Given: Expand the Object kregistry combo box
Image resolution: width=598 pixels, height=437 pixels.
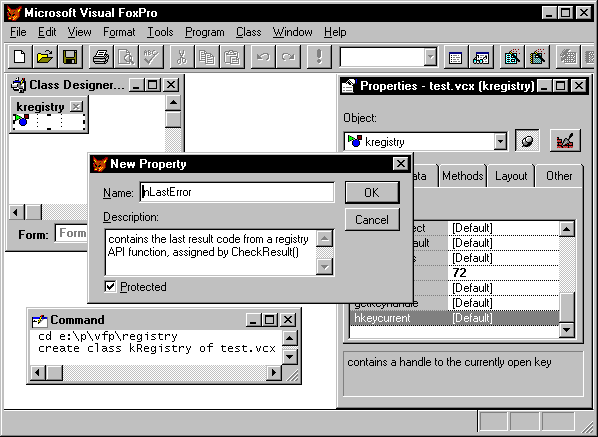Looking at the screenshot, I should 500,141.
